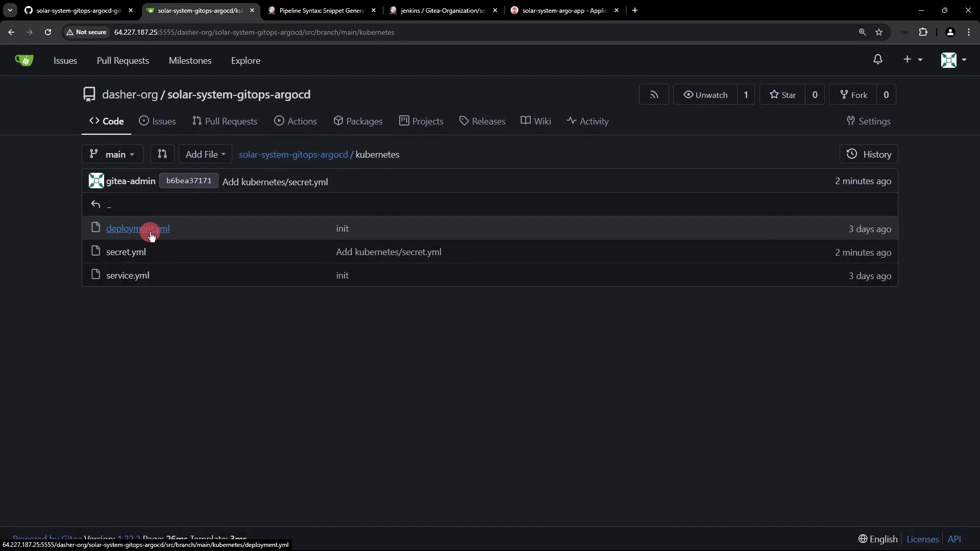Click the RSS feed icon button
This screenshot has width=980, height=551.
click(654, 95)
